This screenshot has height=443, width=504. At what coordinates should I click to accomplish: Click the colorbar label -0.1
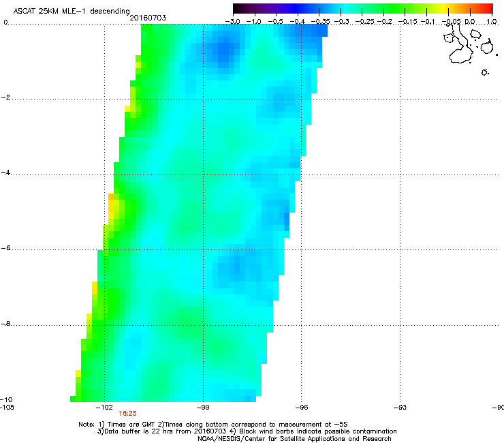tap(428, 22)
